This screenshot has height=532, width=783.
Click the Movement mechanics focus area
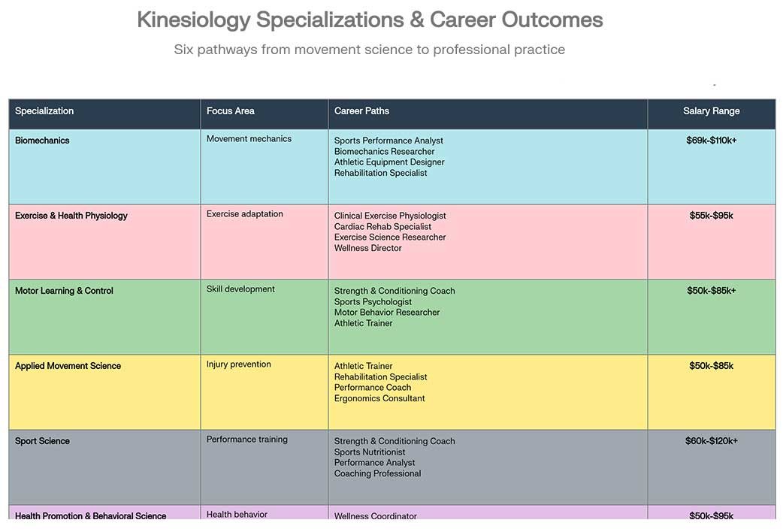tap(249, 139)
